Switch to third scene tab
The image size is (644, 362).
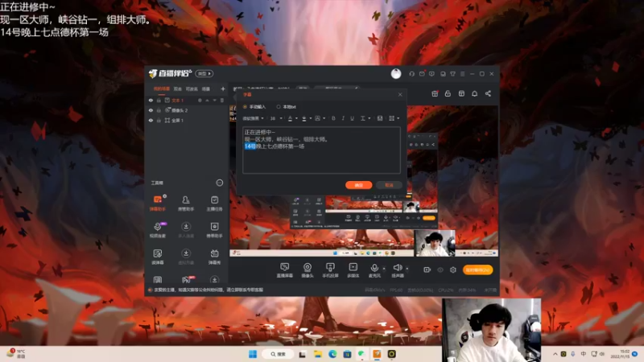coord(192,88)
